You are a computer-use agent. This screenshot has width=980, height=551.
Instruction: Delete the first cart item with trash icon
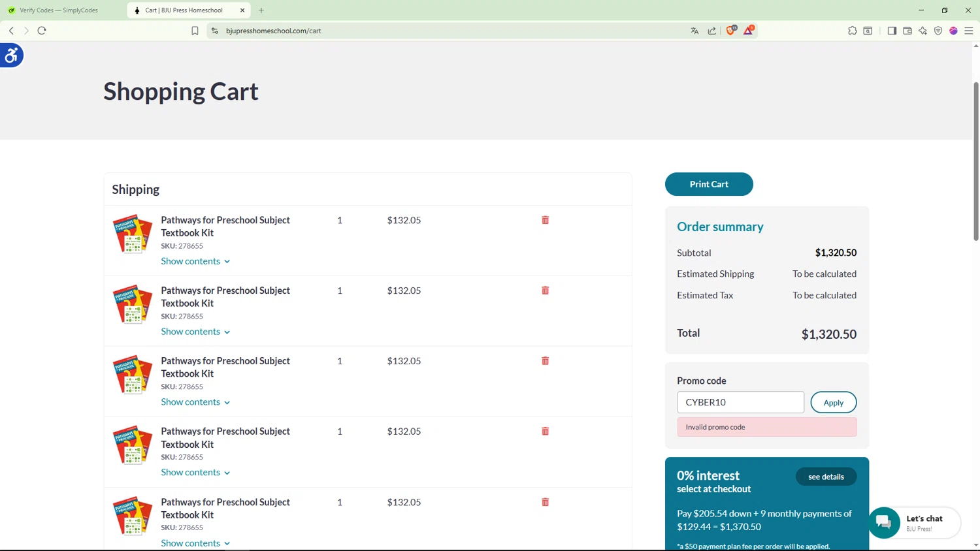(545, 220)
